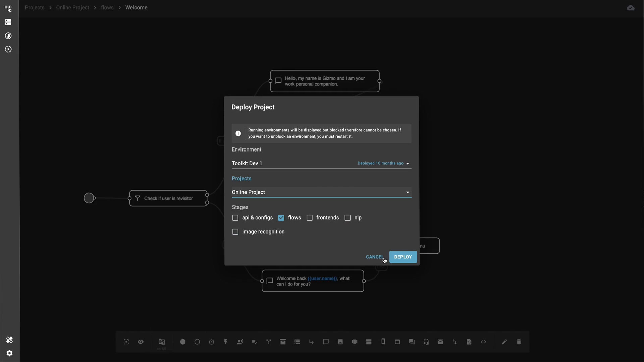Click the deploy rocket icon in sidebar
This screenshot has width=644, height=362.
point(9,340)
